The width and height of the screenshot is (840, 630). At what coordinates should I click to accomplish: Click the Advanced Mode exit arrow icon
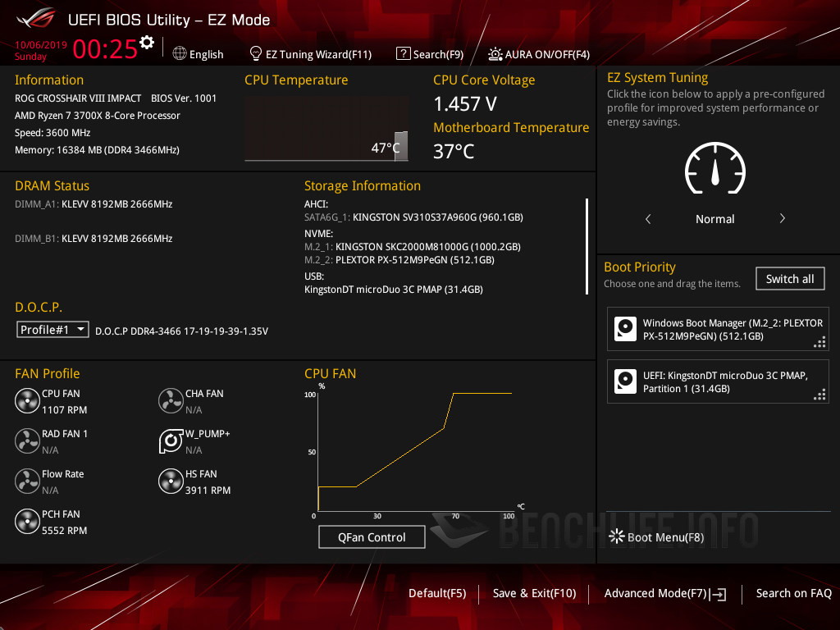pyautogui.click(x=718, y=594)
